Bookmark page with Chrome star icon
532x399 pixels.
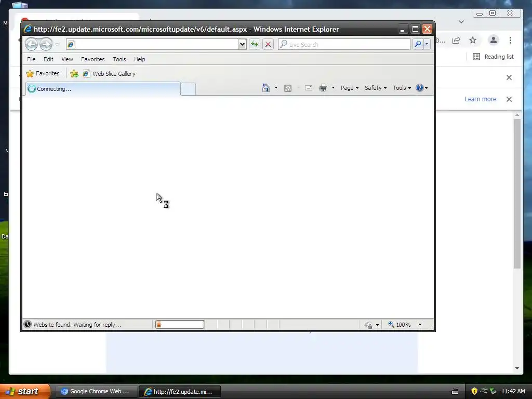coord(473,41)
